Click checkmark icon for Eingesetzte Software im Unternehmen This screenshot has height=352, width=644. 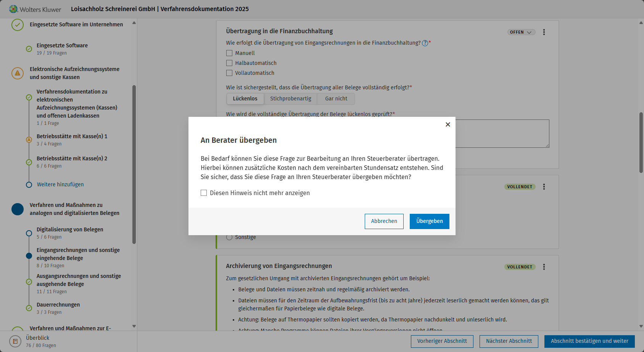coord(18,25)
